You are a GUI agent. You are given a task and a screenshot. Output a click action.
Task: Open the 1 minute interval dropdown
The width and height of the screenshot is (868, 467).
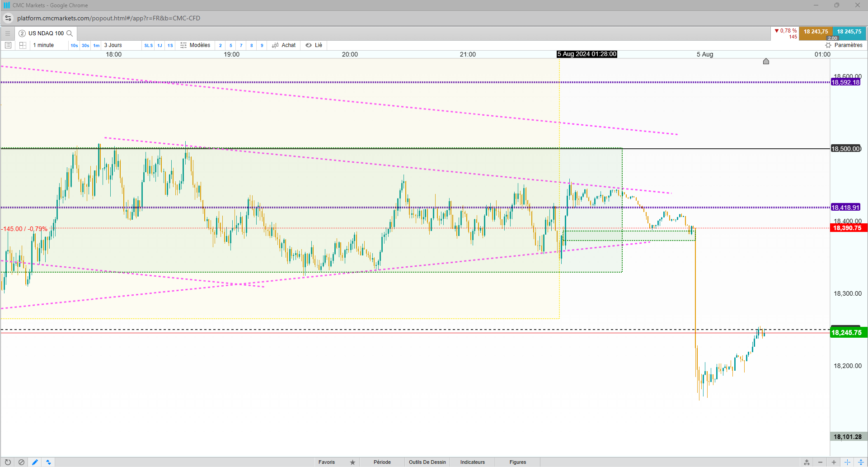pos(49,45)
